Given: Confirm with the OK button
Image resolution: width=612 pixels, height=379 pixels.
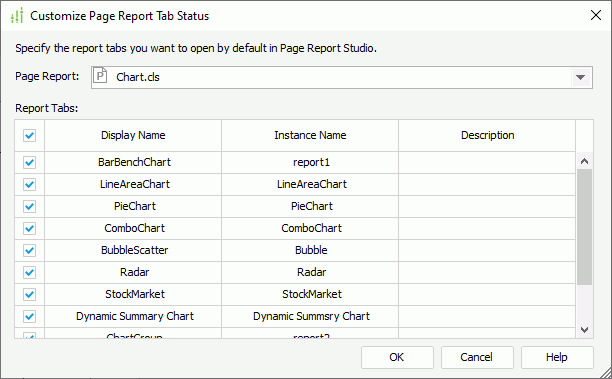Looking at the screenshot, I should (x=397, y=357).
